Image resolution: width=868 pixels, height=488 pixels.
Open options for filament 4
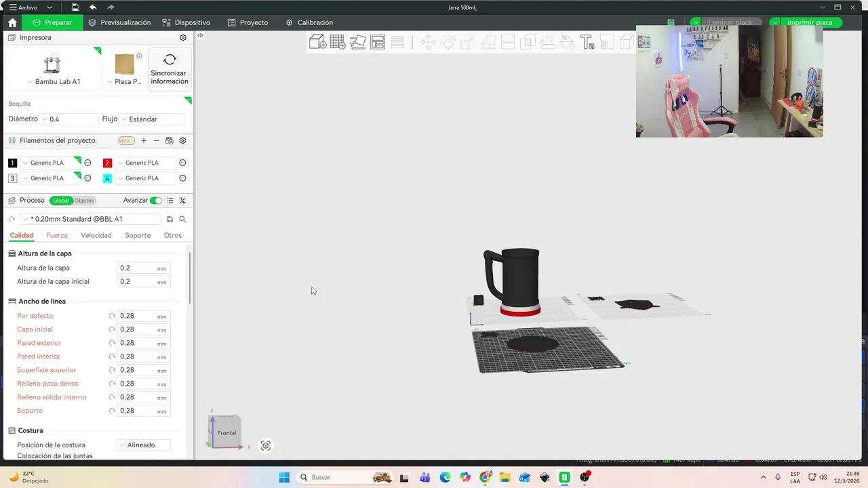[x=182, y=178]
